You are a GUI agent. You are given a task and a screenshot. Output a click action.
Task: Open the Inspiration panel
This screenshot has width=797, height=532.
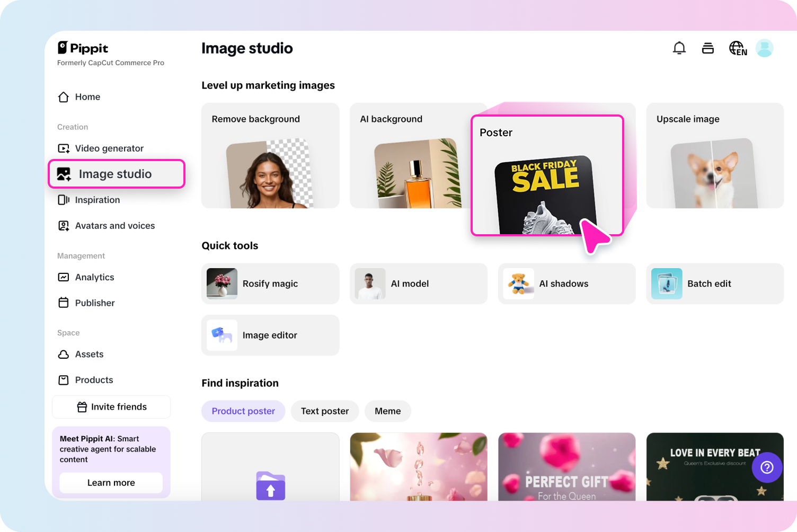click(98, 200)
